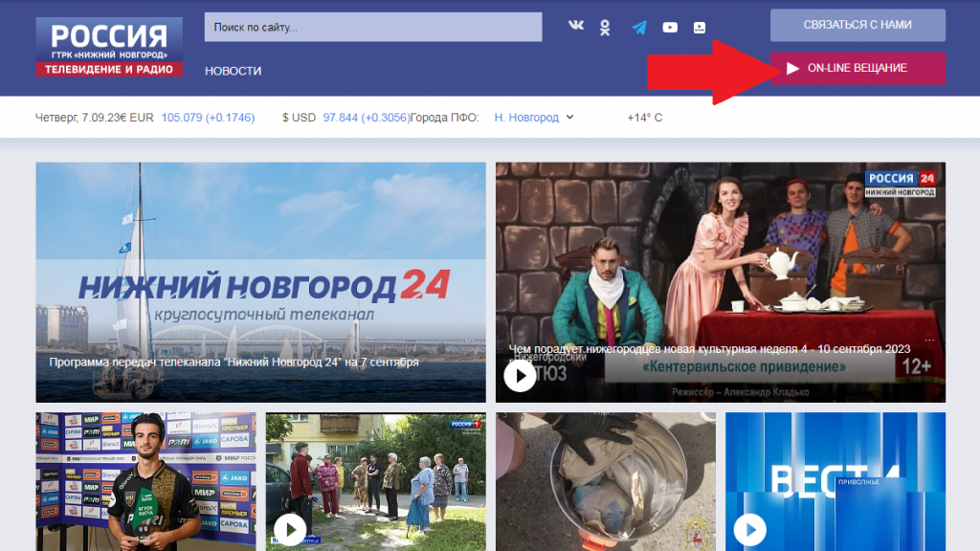Play the Кентервильское привидение video
980x551 pixels.
520,376
